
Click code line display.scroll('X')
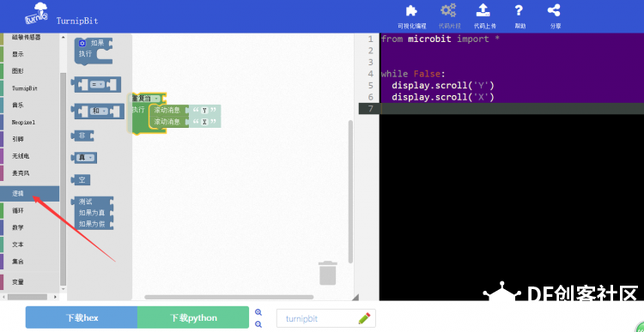(443, 97)
